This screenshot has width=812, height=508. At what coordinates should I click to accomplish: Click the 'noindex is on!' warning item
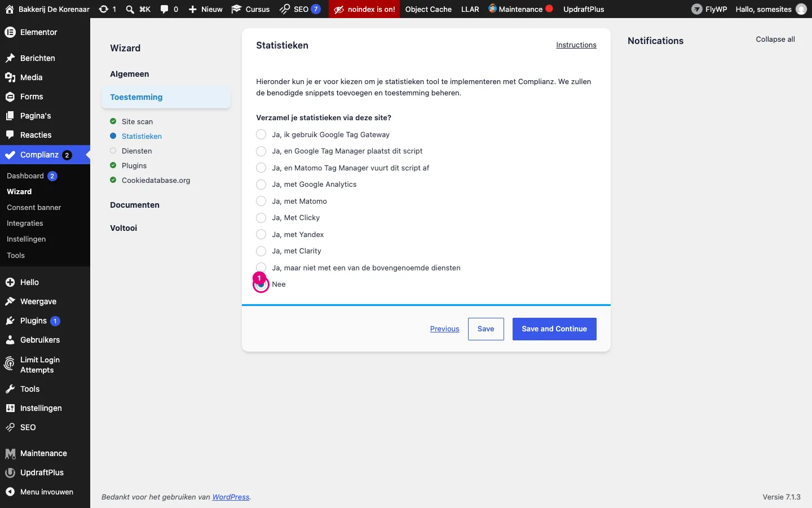[x=364, y=9]
